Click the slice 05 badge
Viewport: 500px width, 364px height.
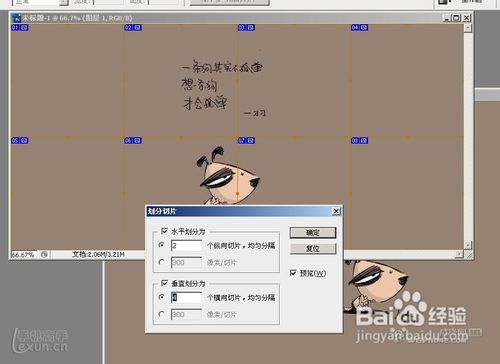(20, 140)
